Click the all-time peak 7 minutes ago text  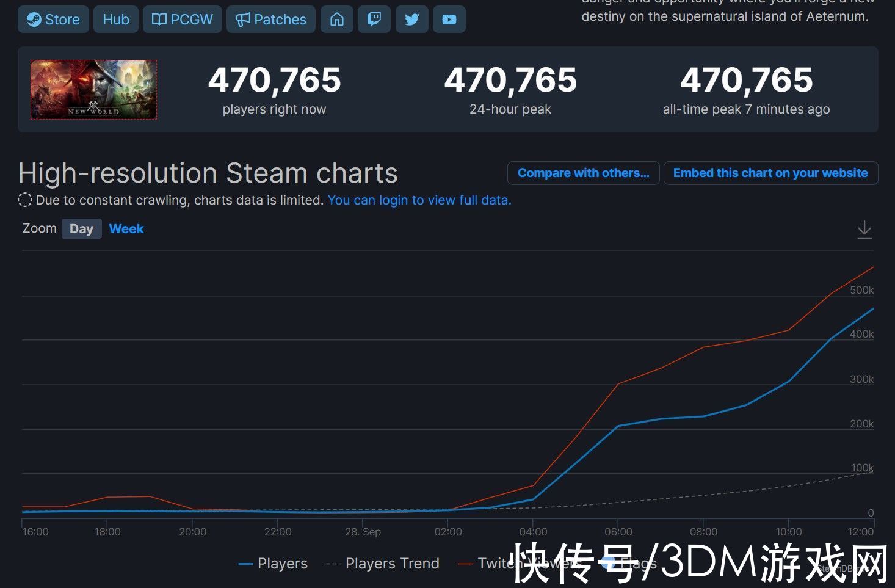pos(746,109)
